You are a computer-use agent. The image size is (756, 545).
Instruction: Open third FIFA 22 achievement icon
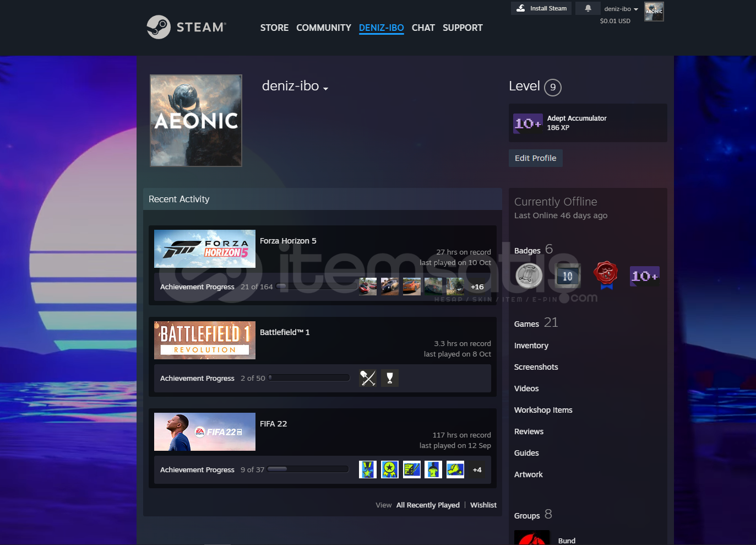[x=412, y=470]
